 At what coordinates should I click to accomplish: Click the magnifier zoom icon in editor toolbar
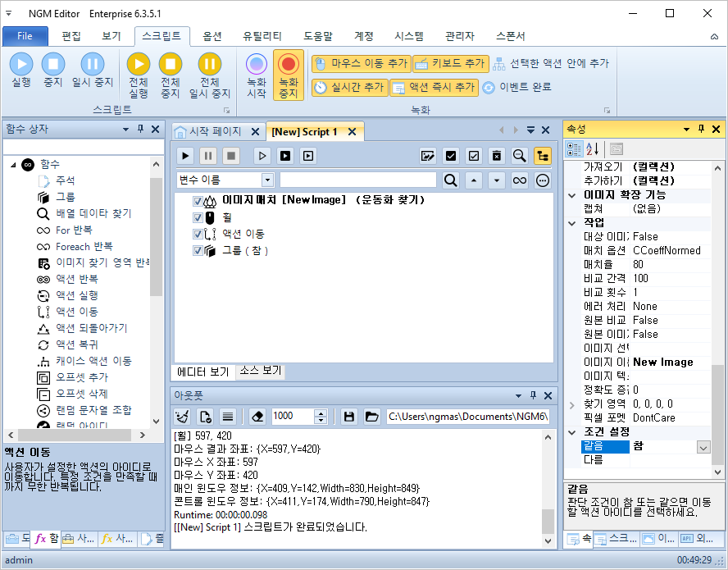click(x=520, y=156)
